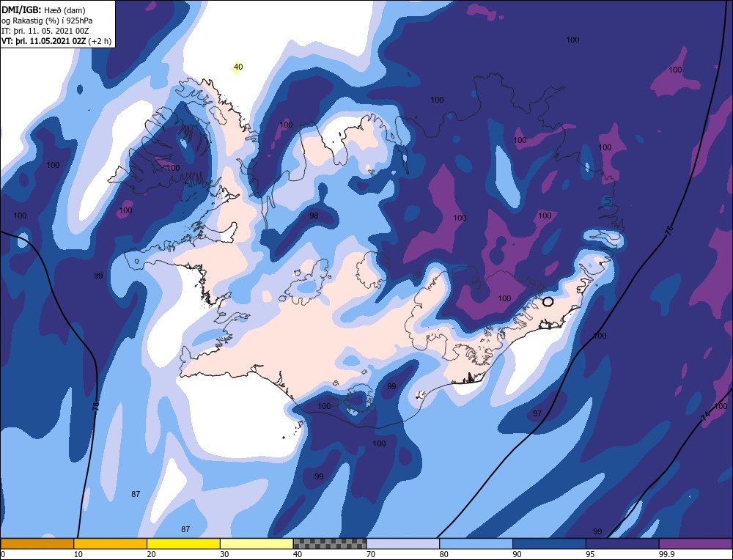The width and height of the screenshot is (733, 560).
Task: Click the 'VT: þri. 11.05.2021 02Z' valid time
Action: pyautogui.click(x=43, y=41)
